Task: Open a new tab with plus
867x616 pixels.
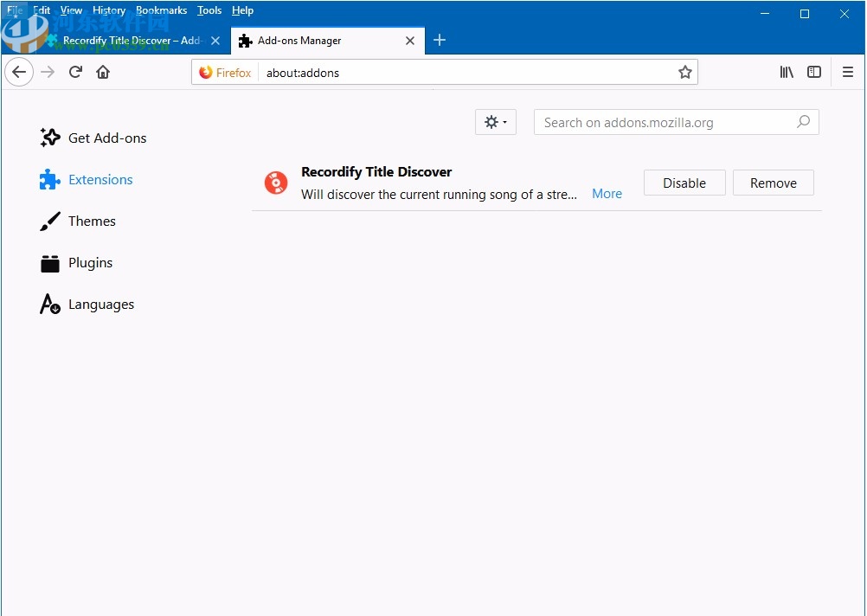Action: pyautogui.click(x=440, y=41)
